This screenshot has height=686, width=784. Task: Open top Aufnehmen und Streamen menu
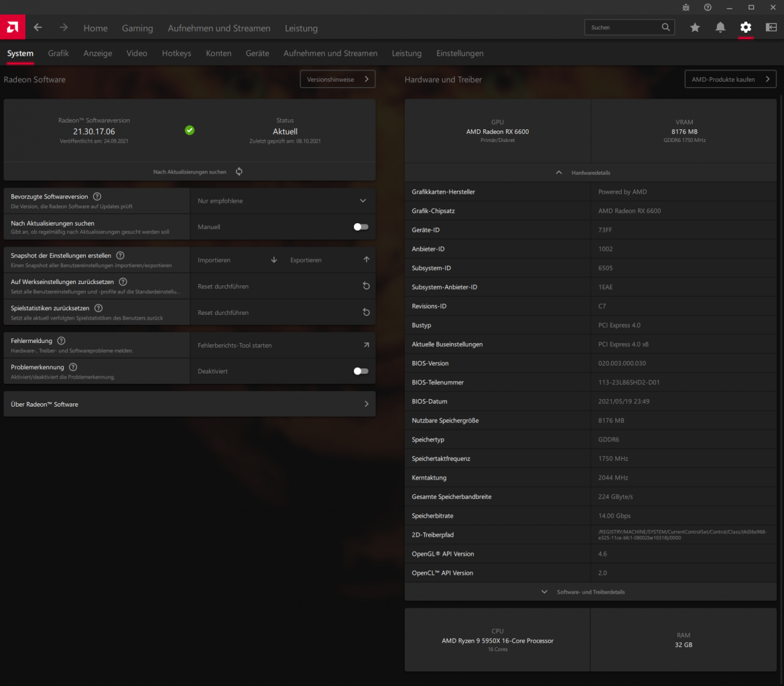coord(219,28)
